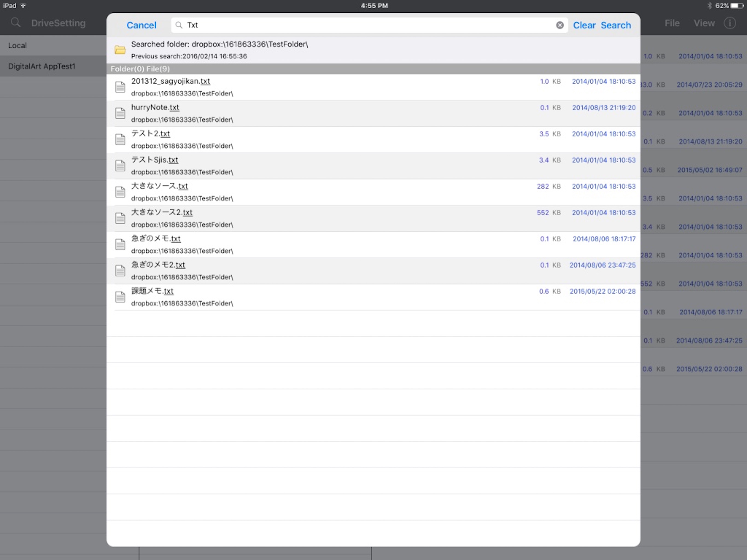
Task: Click date 2014/08/13 21:19:20 of hurryNote.txt
Action: click(x=603, y=108)
